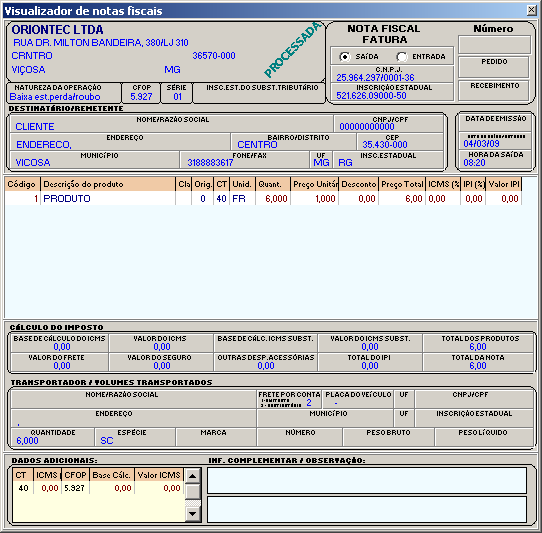Click the Descrição do produto column header
The height and width of the screenshot is (533, 542).
108,184
